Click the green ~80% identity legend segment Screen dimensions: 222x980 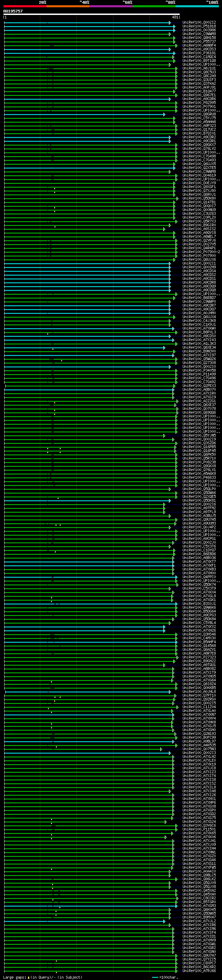pyautogui.click(x=154, y=6)
